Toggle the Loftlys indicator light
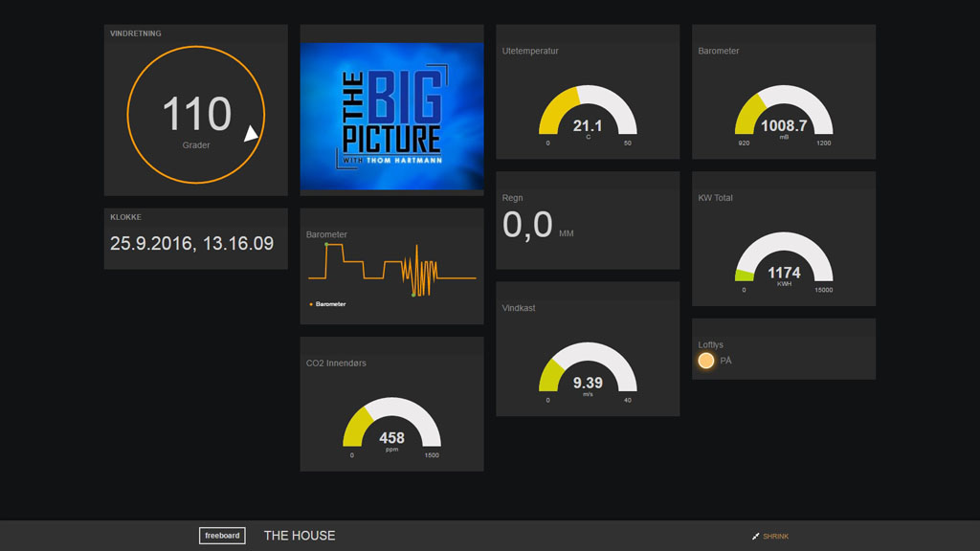 [705, 361]
